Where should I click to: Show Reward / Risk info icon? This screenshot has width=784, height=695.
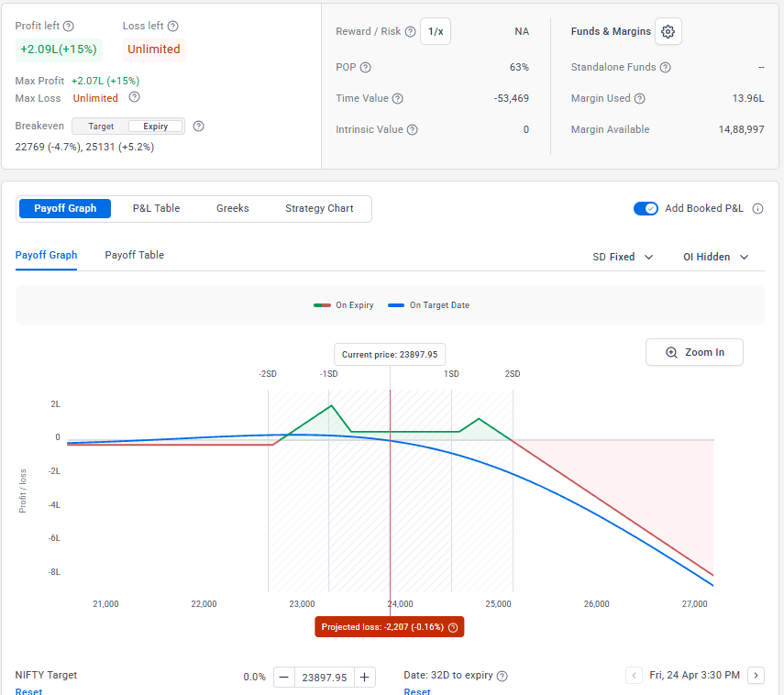[411, 31]
